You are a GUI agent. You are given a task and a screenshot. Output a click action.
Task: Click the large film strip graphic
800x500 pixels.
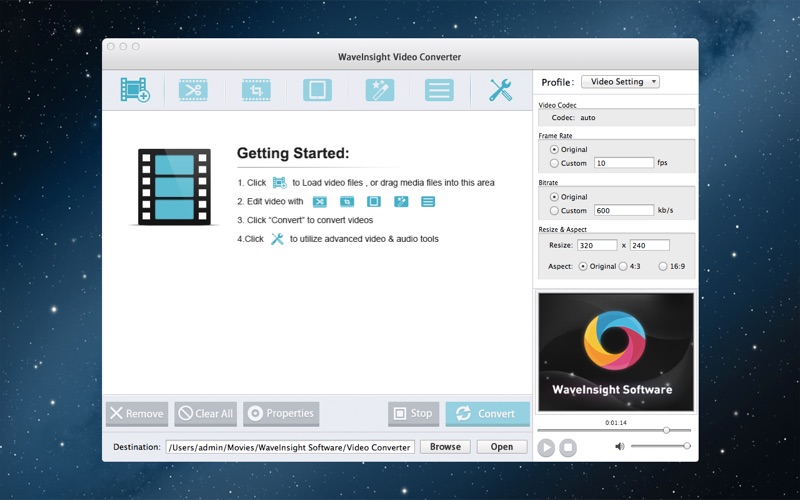point(174,187)
